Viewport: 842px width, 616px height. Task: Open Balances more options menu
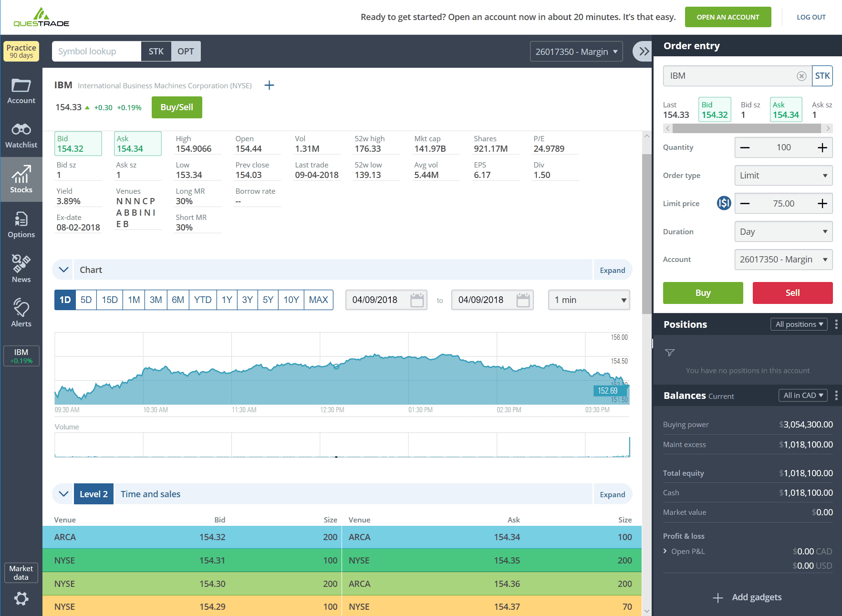pos(836,396)
